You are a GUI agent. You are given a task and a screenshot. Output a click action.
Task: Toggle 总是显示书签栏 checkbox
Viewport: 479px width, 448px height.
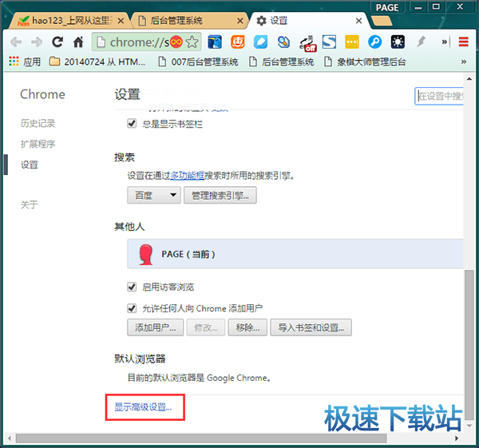[132, 124]
